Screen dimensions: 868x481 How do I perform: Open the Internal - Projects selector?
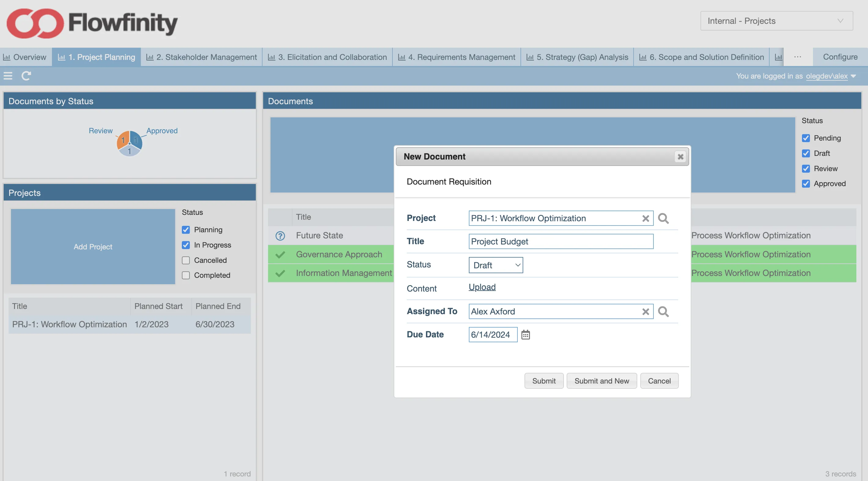(x=775, y=20)
